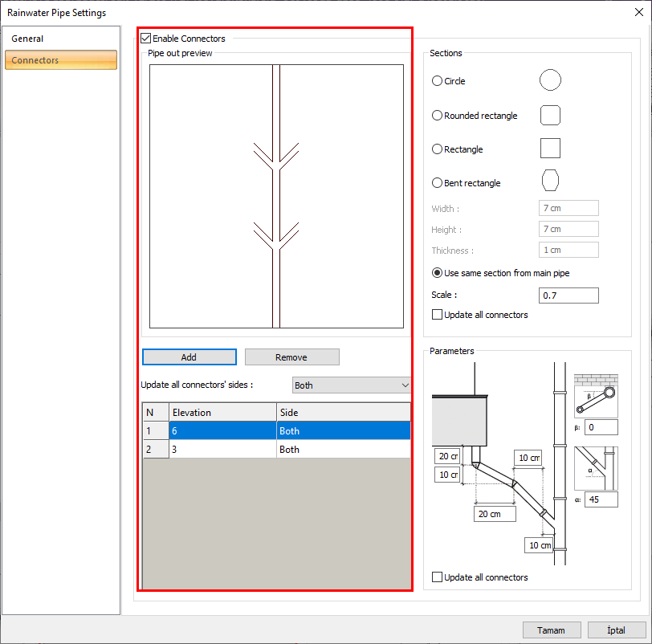Image resolution: width=652 pixels, height=644 pixels.
Task: Select the Circle radio button
Action: point(438,81)
